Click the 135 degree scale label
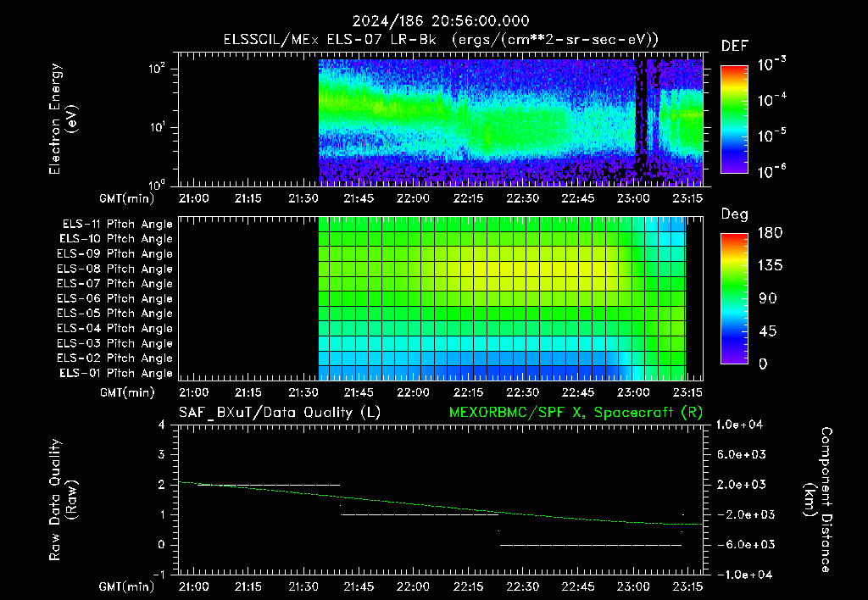This screenshot has height=600, width=868. 770,265
